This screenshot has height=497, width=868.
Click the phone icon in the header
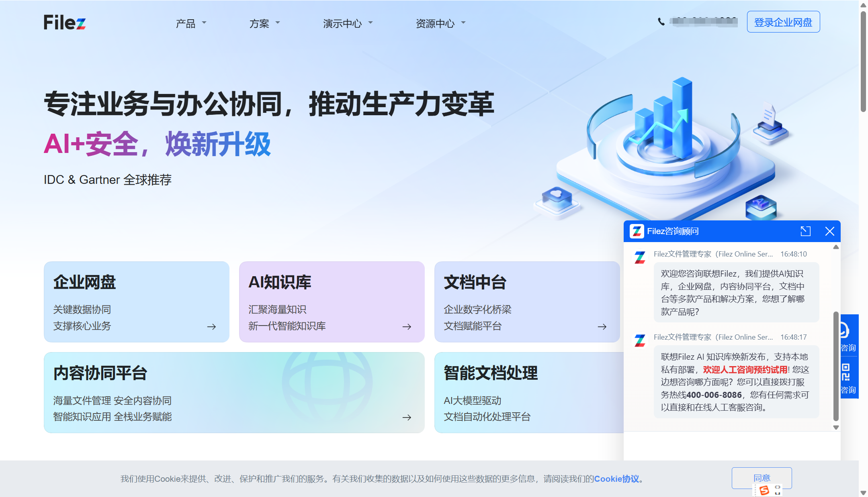tap(661, 22)
